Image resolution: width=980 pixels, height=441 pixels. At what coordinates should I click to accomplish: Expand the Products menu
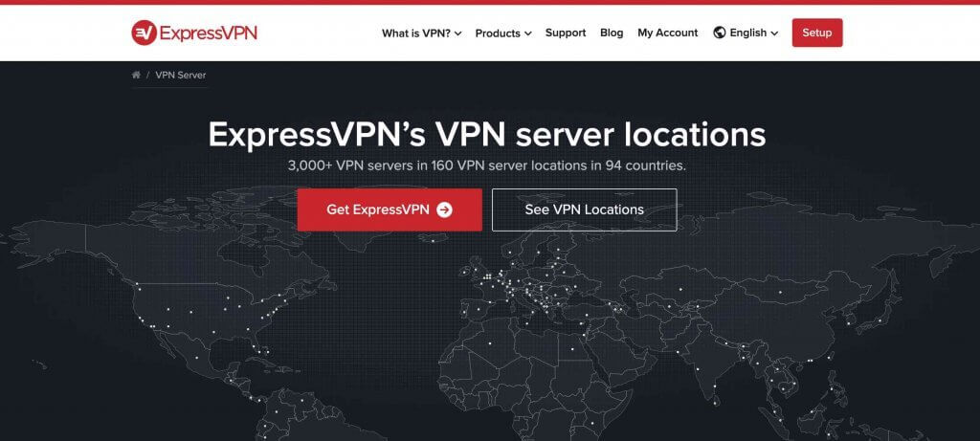pyautogui.click(x=503, y=33)
